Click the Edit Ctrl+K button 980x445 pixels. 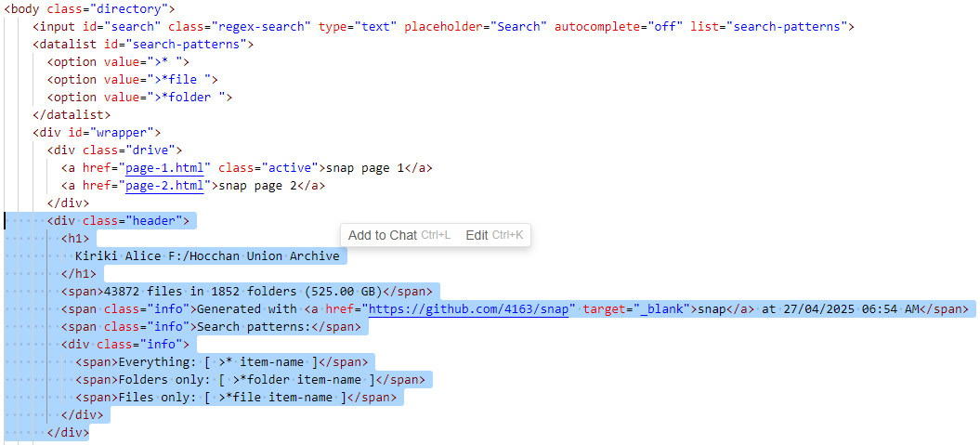pyautogui.click(x=494, y=235)
